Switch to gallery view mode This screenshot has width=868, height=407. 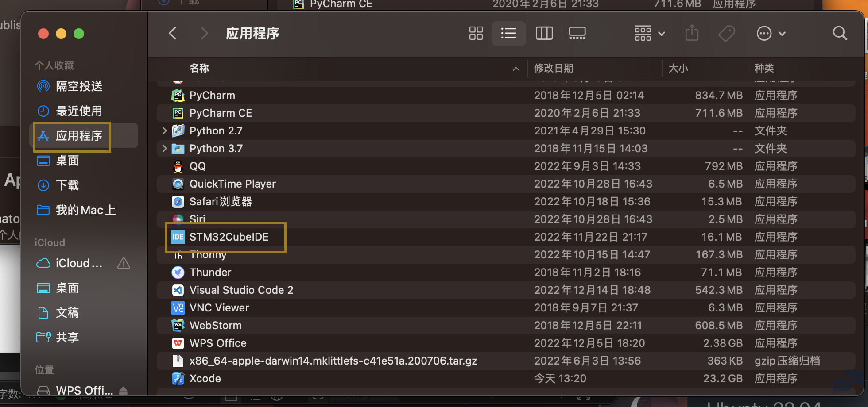577,33
